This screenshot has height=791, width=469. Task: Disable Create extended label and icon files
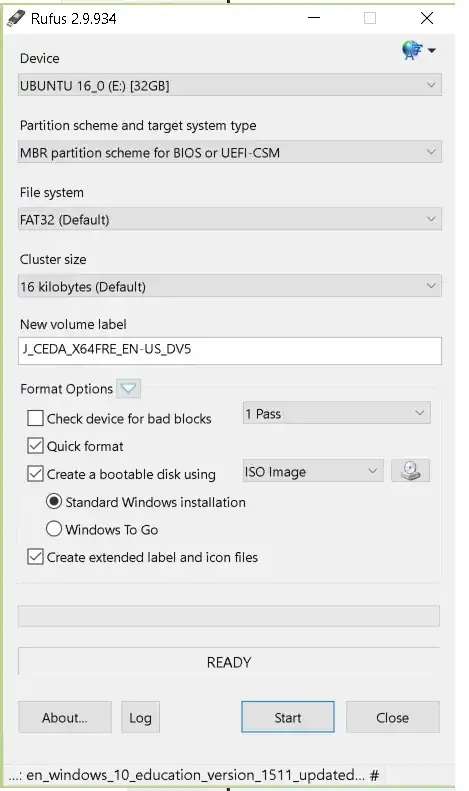click(35, 557)
